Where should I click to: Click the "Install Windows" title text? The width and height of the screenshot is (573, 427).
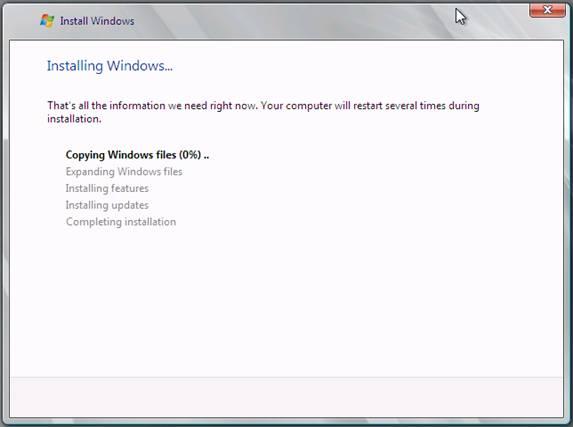(x=97, y=21)
